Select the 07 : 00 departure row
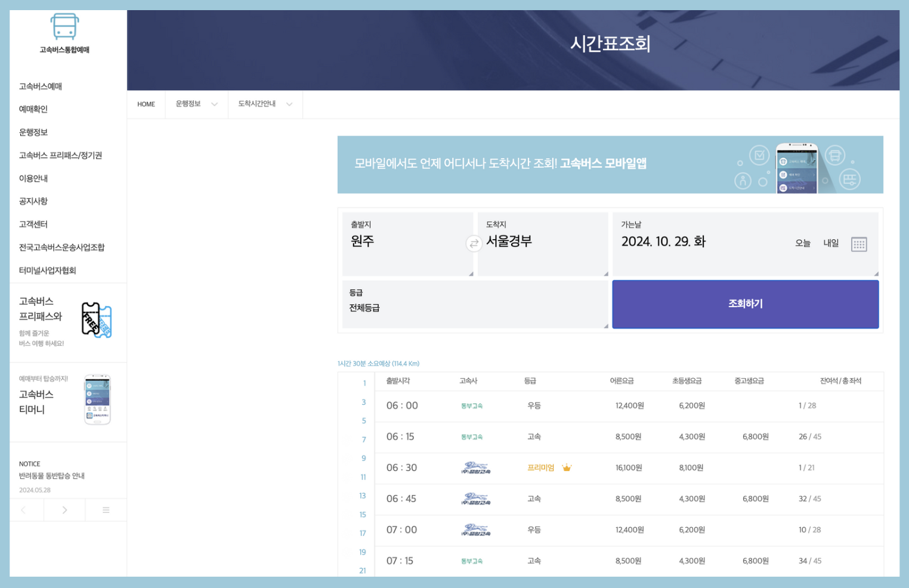Screen dimensions: 909x588 coord(629,530)
